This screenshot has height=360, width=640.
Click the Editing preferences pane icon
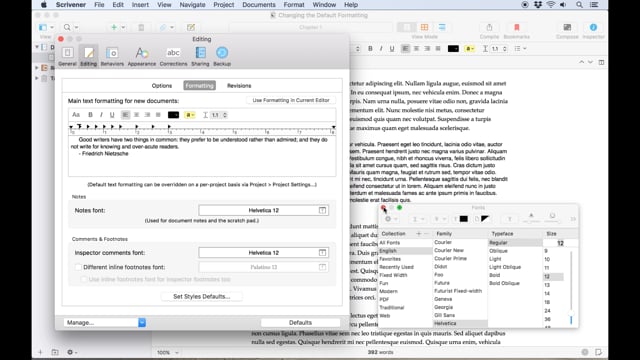pos(89,56)
